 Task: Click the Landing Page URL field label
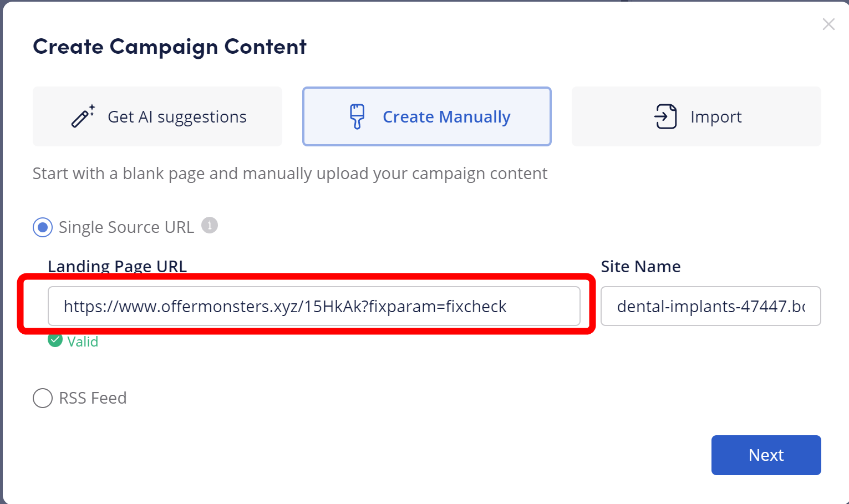point(118,267)
